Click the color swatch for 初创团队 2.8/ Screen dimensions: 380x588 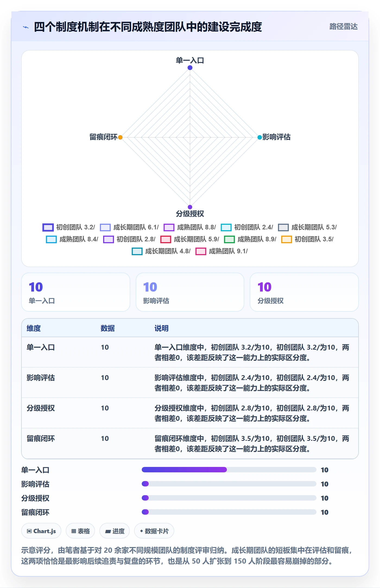(108, 239)
